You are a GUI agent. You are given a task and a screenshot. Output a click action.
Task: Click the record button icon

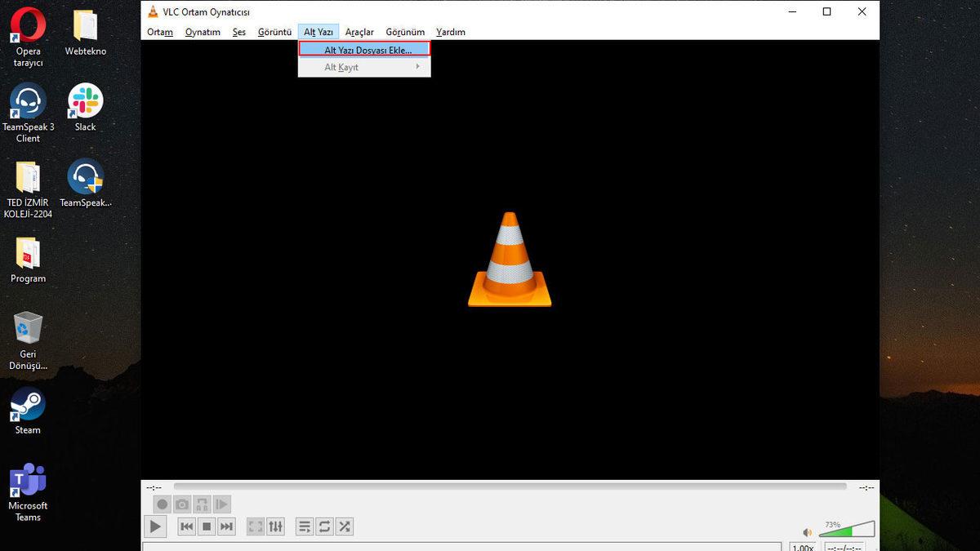163,504
